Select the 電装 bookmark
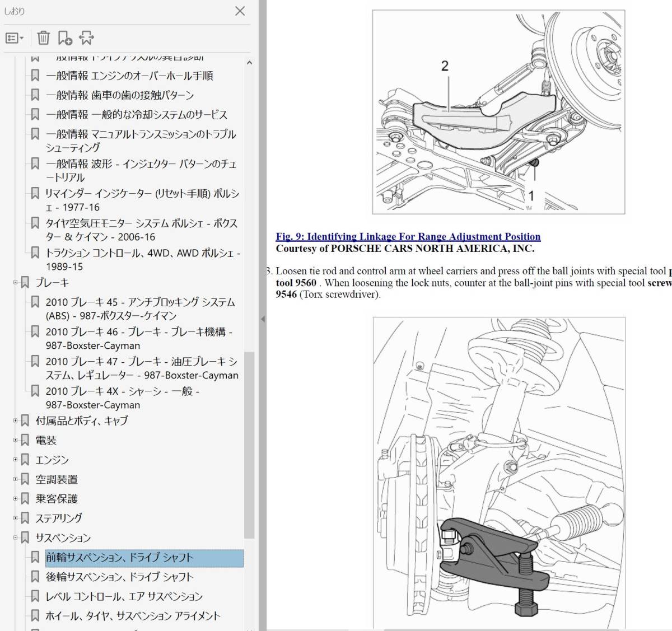This screenshot has height=631, width=672. click(46, 441)
